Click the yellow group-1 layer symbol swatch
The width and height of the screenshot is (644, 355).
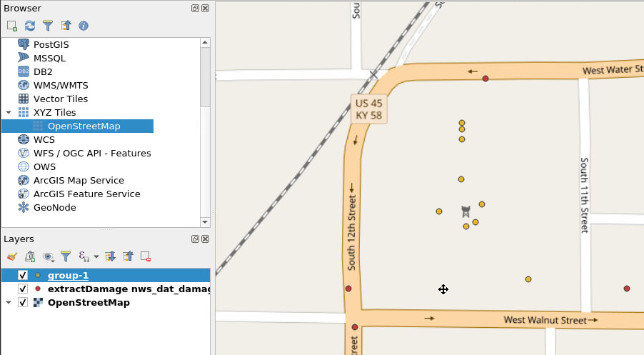pyautogui.click(x=38, y=276)
